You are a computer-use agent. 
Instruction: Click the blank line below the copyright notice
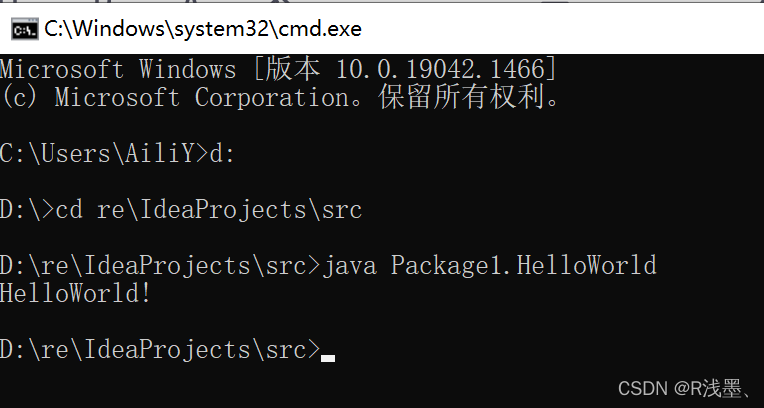[x=300, y=125]
